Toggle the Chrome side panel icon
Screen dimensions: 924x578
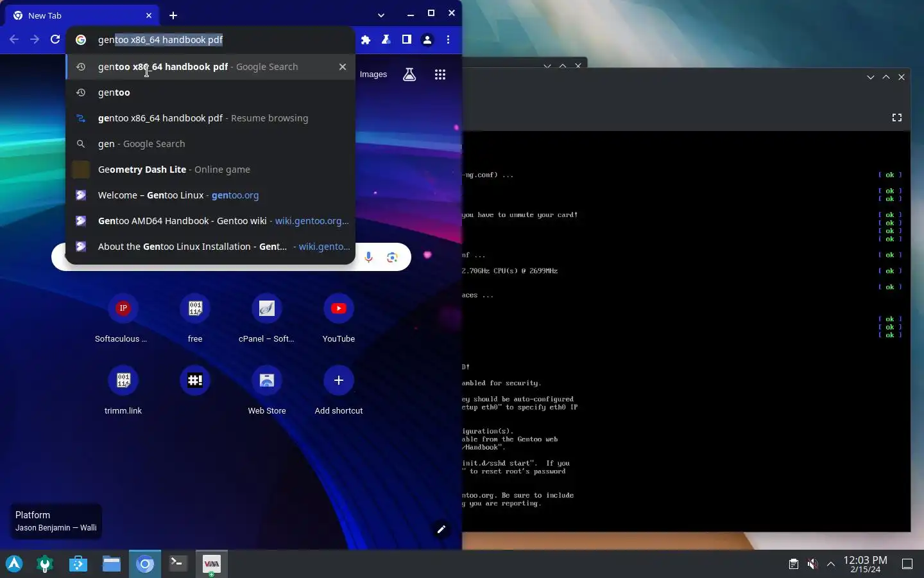[x=407, y=40]
